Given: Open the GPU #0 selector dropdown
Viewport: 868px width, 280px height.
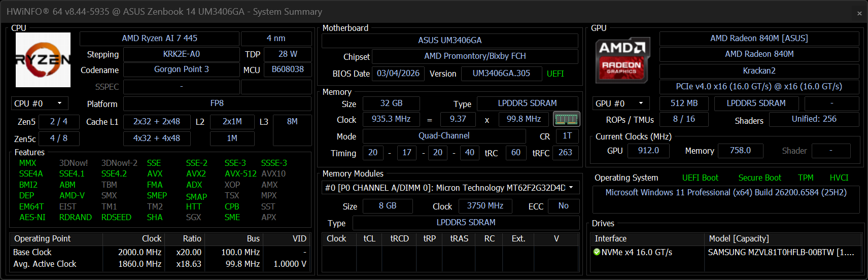Looking at the screenshot, I should click(x=621, y=103).
